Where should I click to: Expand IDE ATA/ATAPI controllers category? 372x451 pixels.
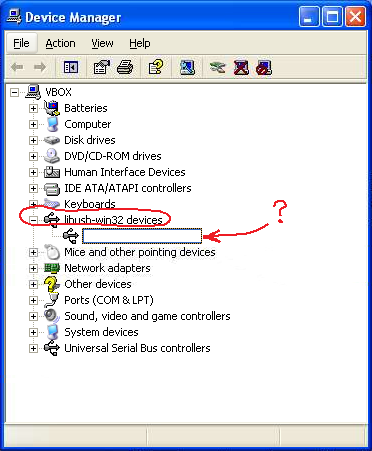click(x=33, y=188)
